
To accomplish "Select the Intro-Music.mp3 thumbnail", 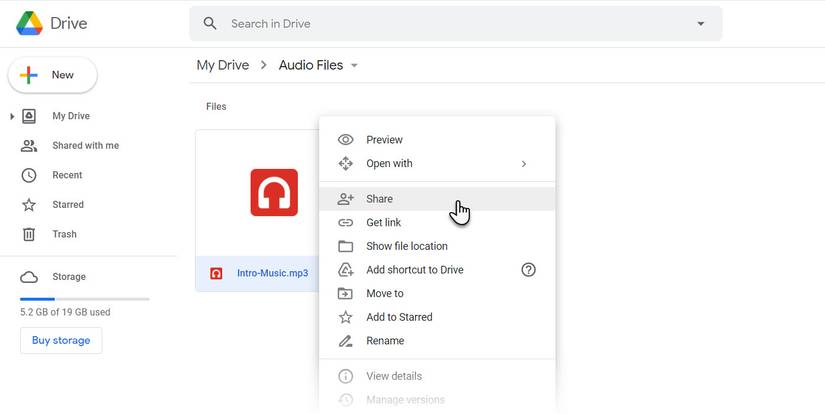I will point(274,193).
